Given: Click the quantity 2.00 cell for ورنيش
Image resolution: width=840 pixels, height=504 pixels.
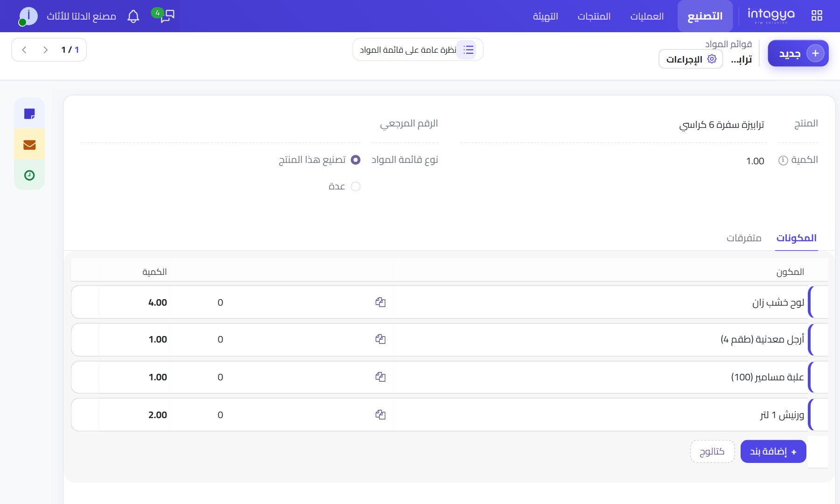Looking at the screenshot, I should (135, 415).
